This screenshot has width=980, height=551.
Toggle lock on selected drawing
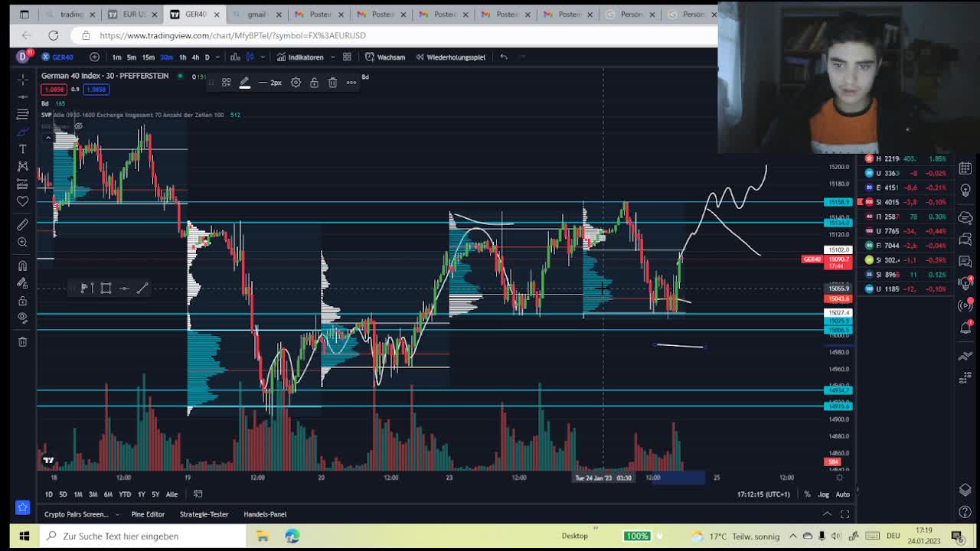(314, 83)
